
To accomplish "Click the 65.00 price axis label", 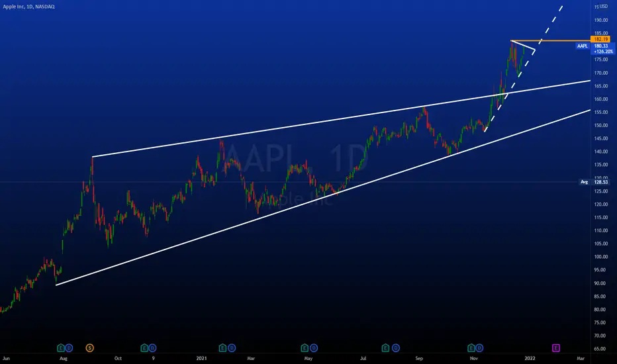I will click(600, 349).
